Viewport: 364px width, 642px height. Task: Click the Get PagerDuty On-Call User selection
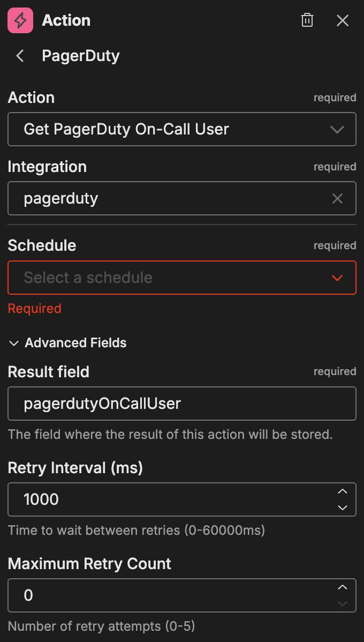(x=126, y=129)
